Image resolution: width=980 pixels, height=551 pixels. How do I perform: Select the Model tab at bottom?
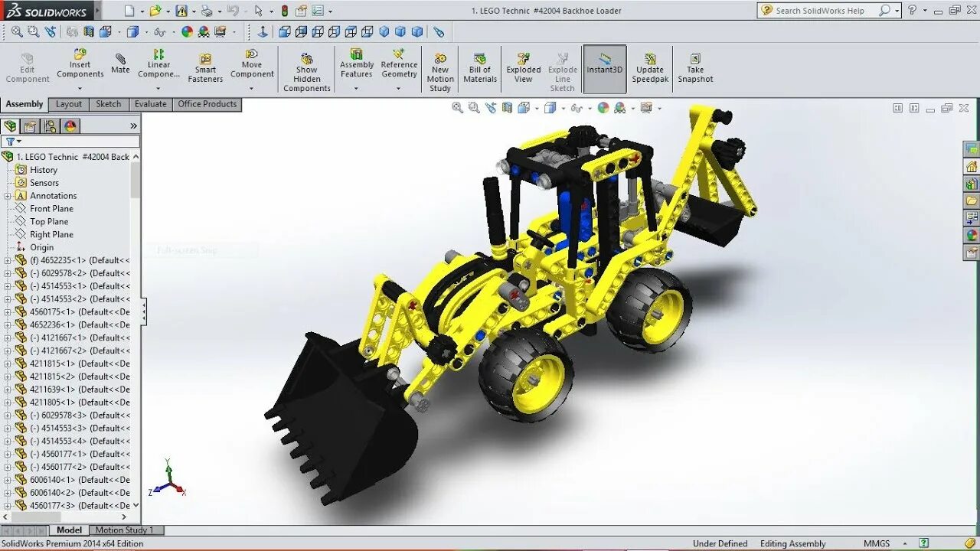[x=69, y=530]
